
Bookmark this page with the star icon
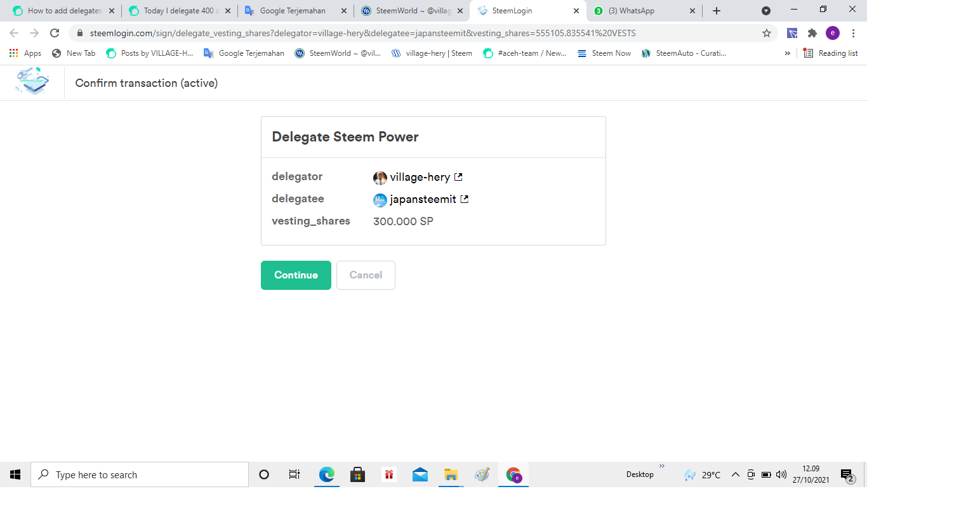pyautogui.click(x=767, y=33)
